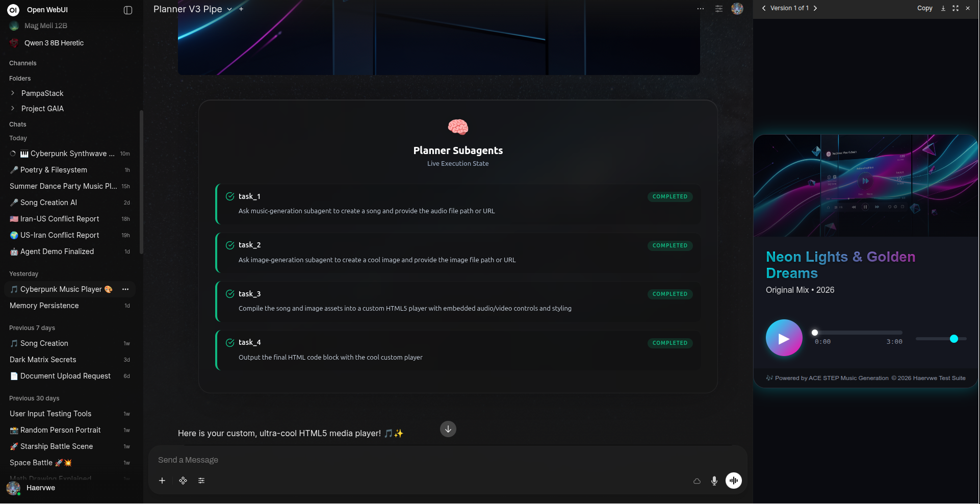Click the plus attach icon in message bar
The image size is (980, 504).
coord(162,481)
